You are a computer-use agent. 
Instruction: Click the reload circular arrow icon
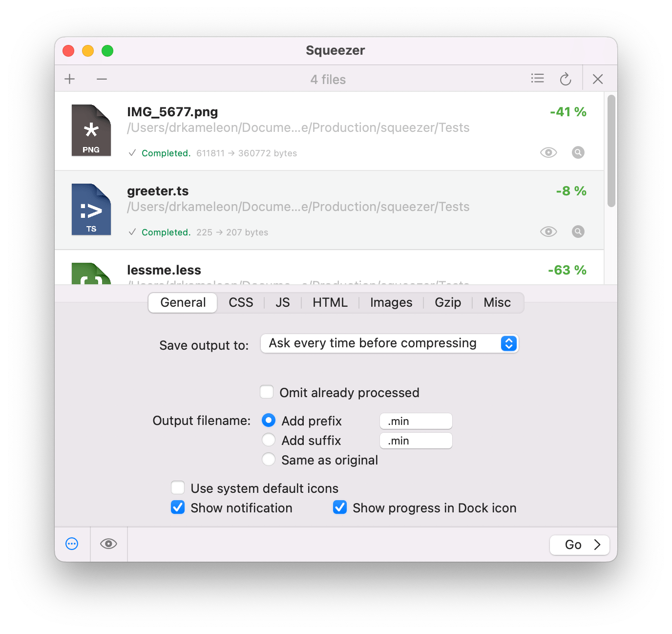point(566,79)
